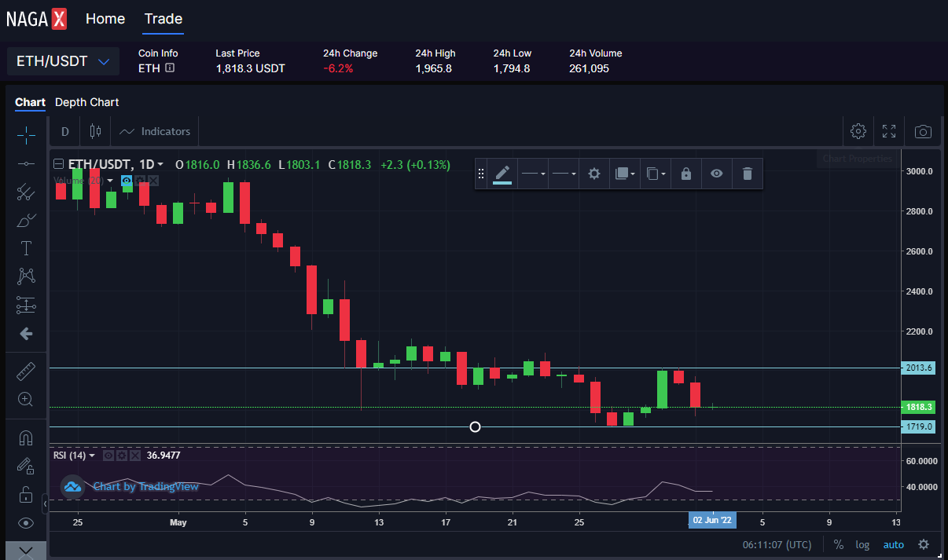Select the brush drawing tool

tap(26, 220)
